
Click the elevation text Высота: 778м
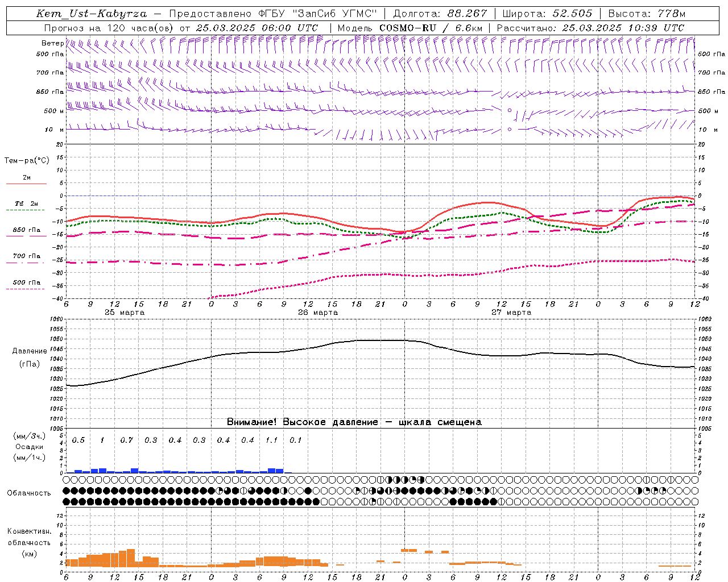(647, 14)
